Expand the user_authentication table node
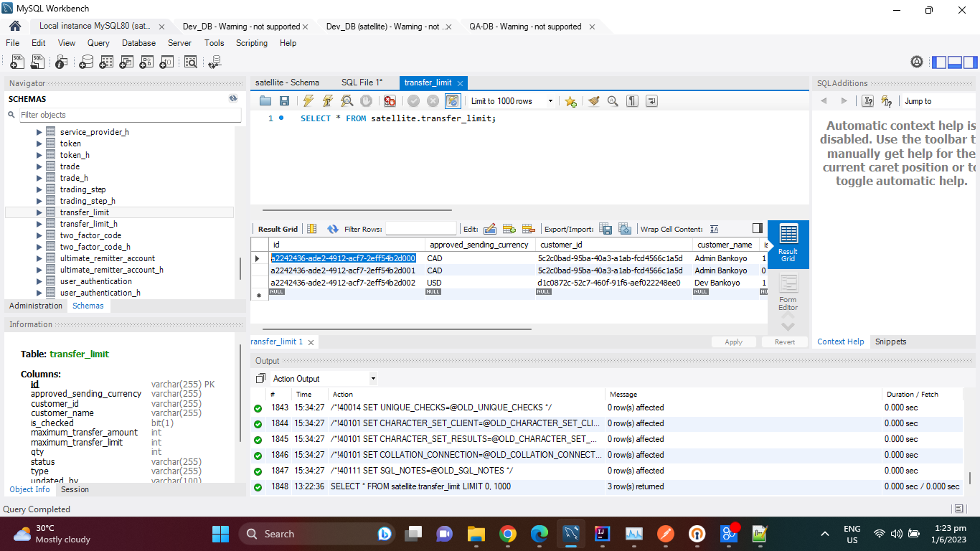980x551 pixels. [39, 281]
